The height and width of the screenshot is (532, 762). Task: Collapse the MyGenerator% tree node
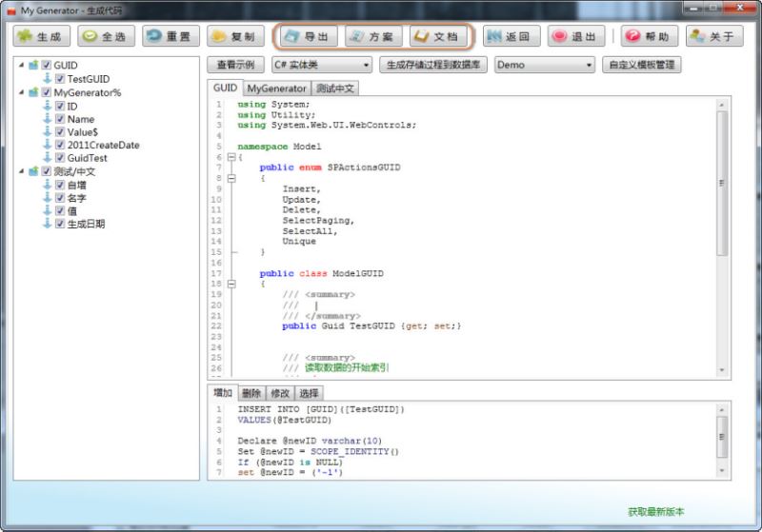[21, 92]
